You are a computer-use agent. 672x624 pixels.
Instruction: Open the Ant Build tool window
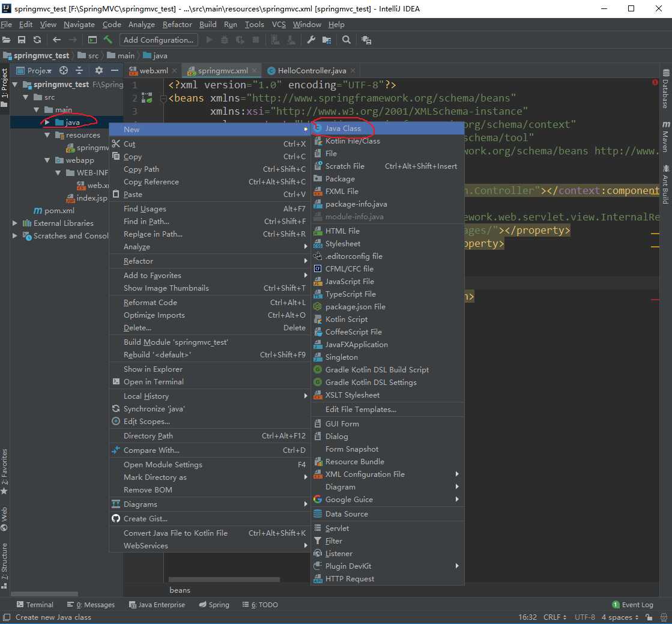point(665,184)
